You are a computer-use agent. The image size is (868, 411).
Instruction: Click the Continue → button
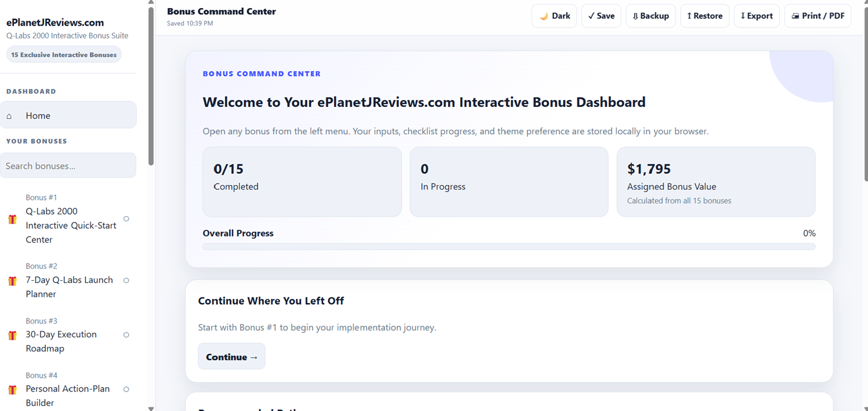click(x=232, y=357)
